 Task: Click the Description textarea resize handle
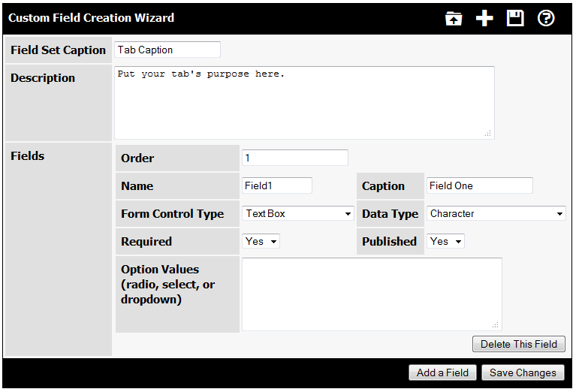click(x=488, y=134)
